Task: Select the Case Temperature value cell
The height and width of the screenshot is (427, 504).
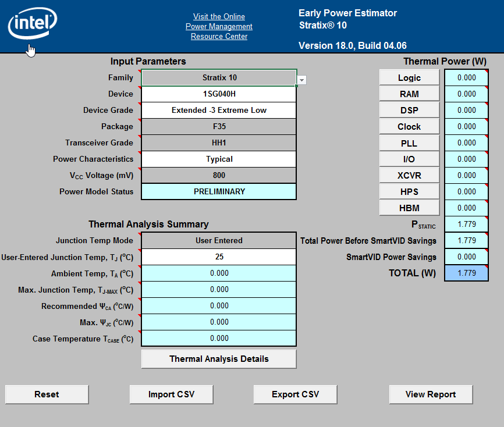Action: tap(219, 339)
